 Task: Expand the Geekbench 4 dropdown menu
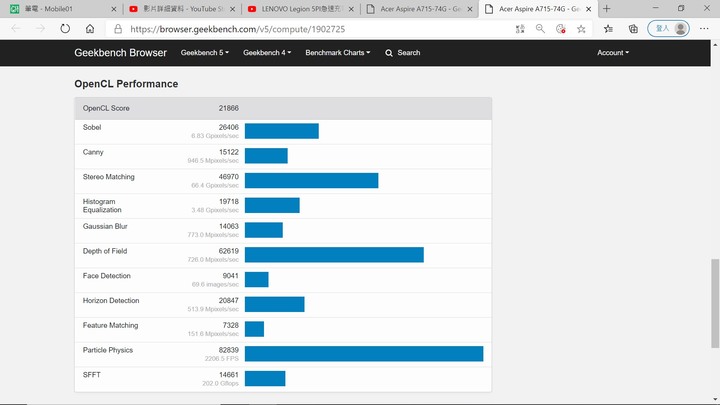pyautogui.click(x=267, y=53)
